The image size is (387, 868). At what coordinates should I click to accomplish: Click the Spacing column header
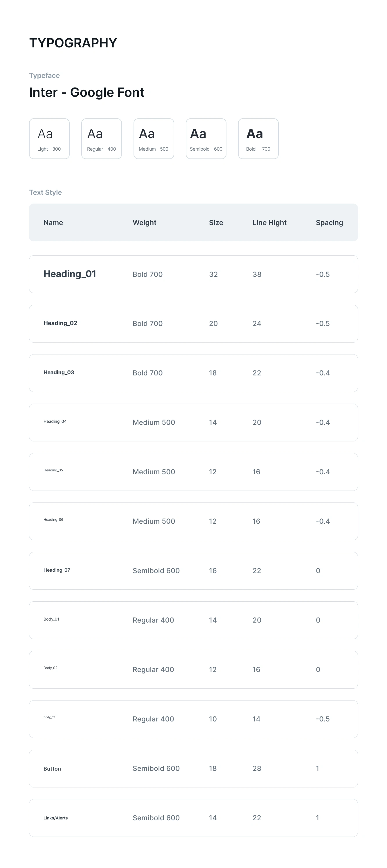pyautogui.click(x=329, y=222)
